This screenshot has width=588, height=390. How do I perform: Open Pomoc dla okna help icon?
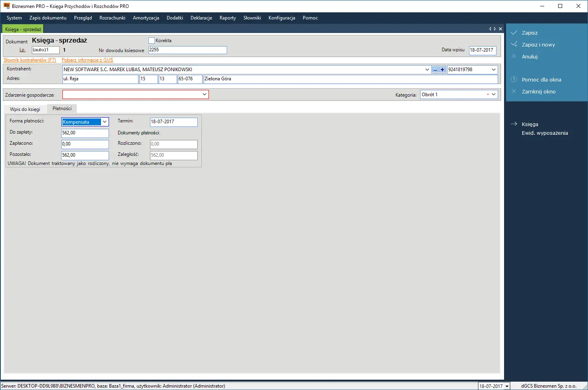pyautogui.click(x=514, y=79)
